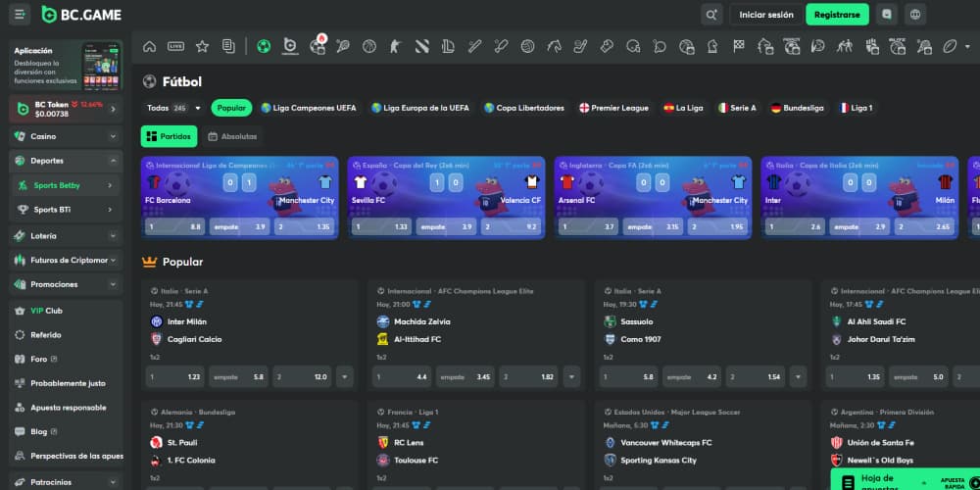The width and height of the screenshot is (980, 490).
Task: Open the language globe icon
Action: point(915,15)
